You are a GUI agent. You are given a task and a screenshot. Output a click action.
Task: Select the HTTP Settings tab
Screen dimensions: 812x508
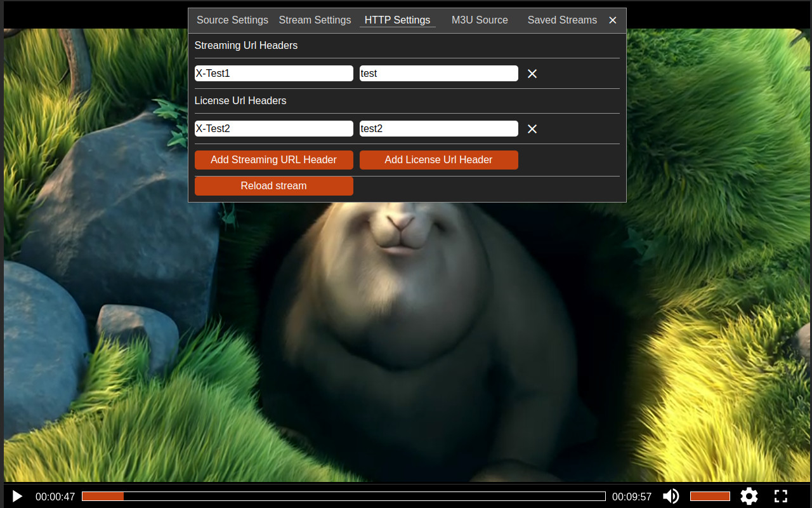click(x=397, y=20)
